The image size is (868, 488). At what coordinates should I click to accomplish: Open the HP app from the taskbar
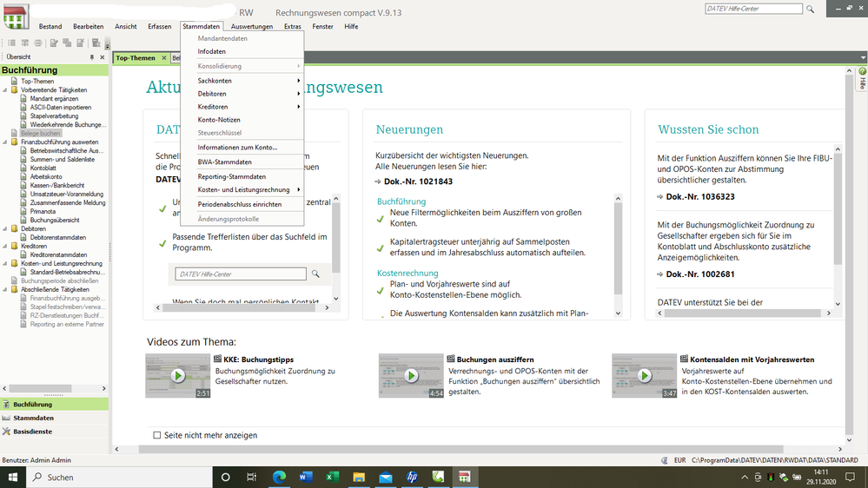412,477
